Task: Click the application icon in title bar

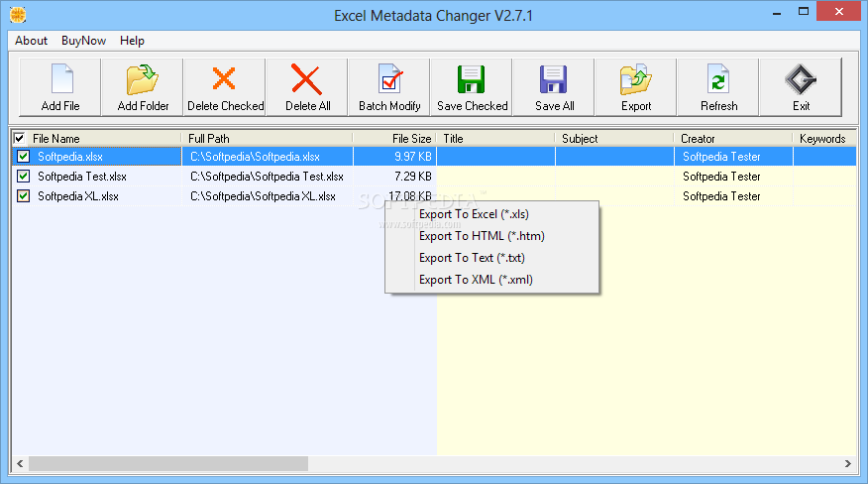Action: coord(18,15)
